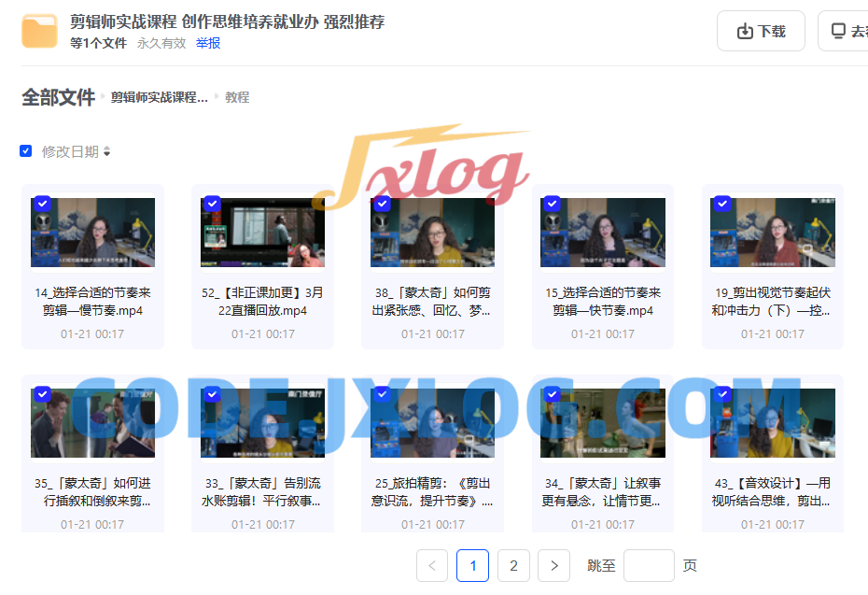Click the 下载 download button
The width and height of the screenshot is (868, 595).
[761, 30]
